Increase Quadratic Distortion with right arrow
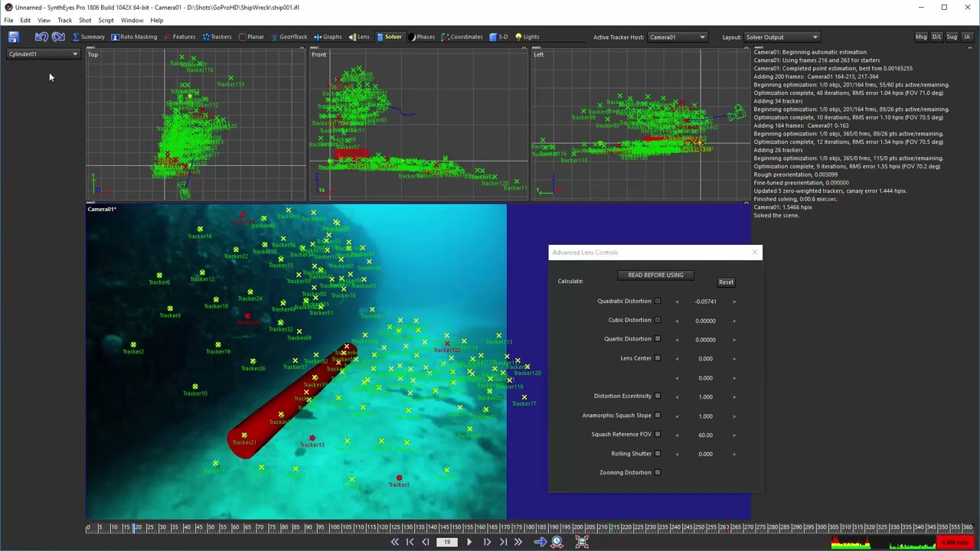 pos(733,302)
